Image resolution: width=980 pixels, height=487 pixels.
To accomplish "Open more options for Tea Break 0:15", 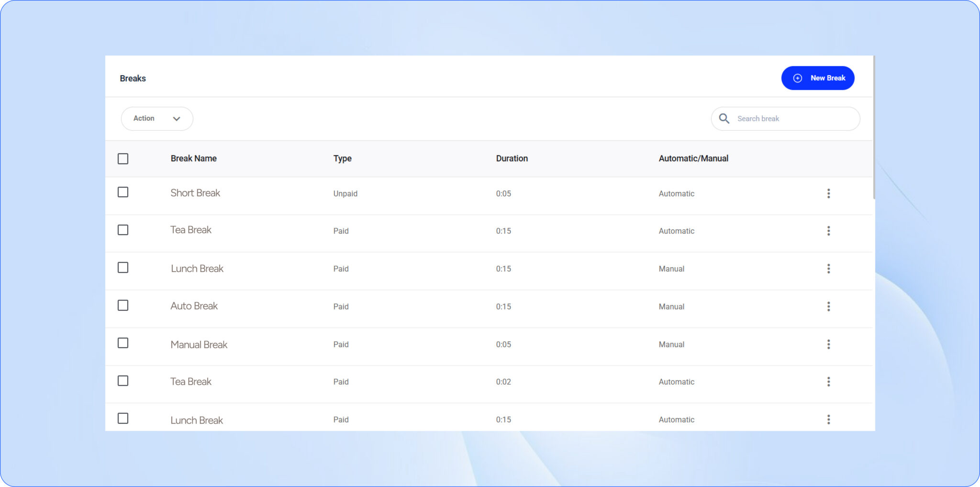I will (x=828, y=231).
